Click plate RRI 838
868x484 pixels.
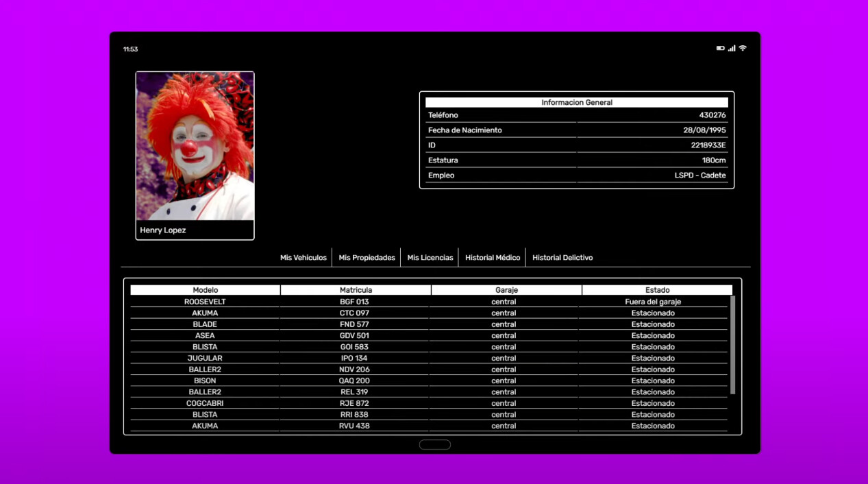(x=354, y=415)
